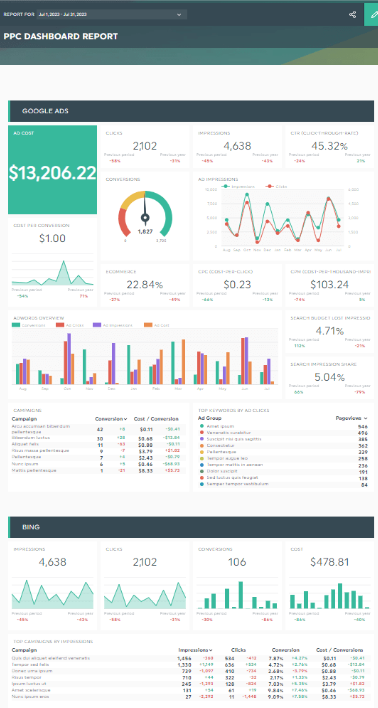378x708 pixels.
Task: Select the Dolor suscipit keyword row
Action: click(x=283, y=471)
